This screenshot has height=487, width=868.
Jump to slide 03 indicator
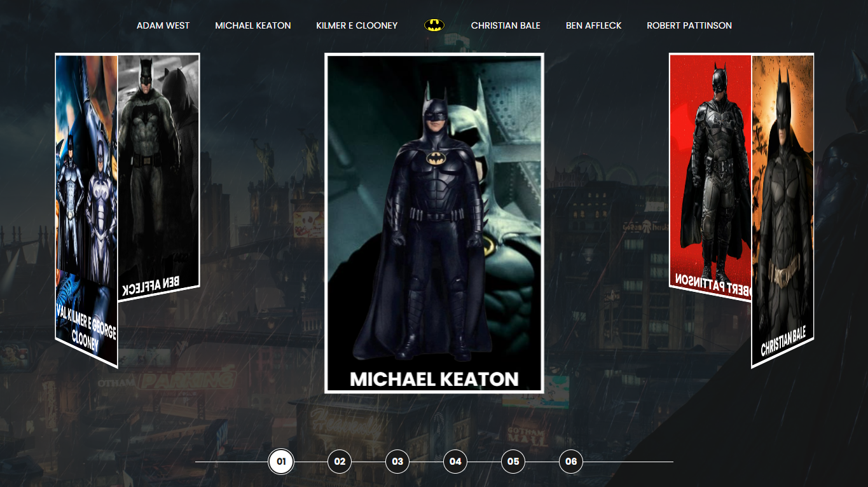(x=397, y=462)
